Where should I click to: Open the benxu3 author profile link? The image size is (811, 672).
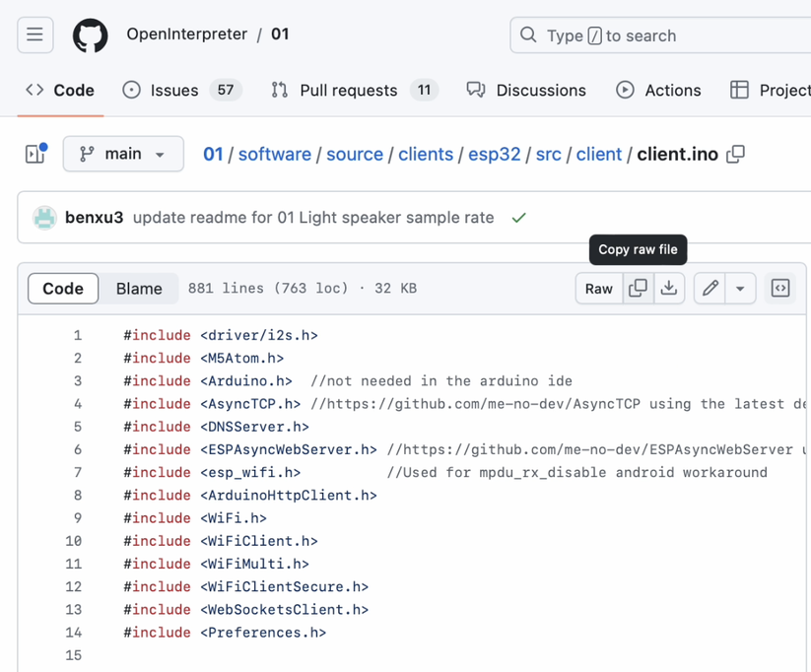point(95,218)
